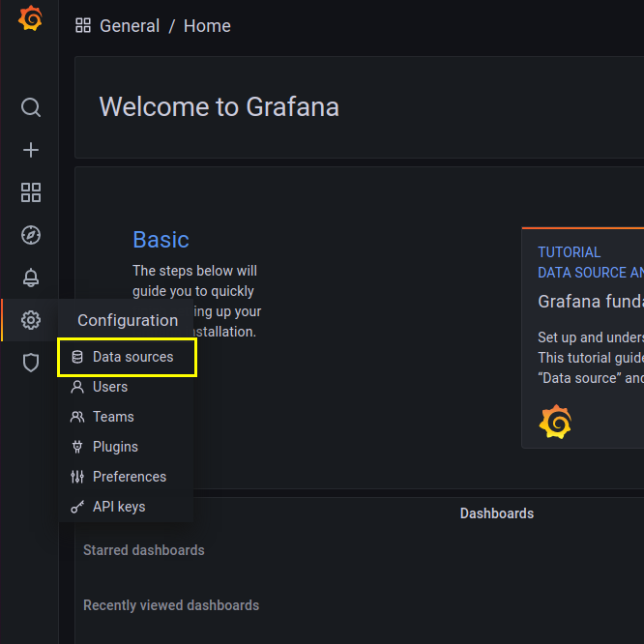This screenshot has height=644, width=644.
Task: Open the Server Admin shield icon
Action: pyautogui.click(x=31, y=363)
